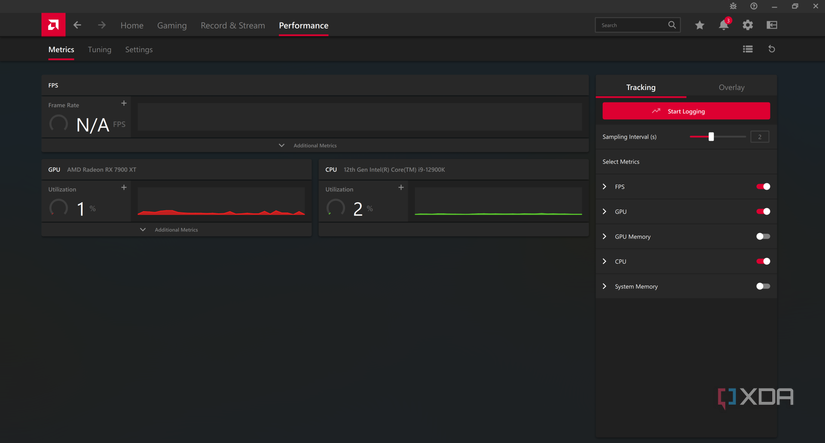
Task: Click the reset metrics icon
Action: click(x=771, y=49)
